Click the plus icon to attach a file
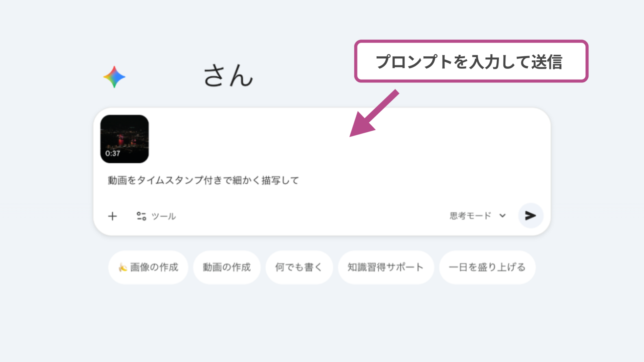Screen dimensions: 644x362 tap(113, 216)
